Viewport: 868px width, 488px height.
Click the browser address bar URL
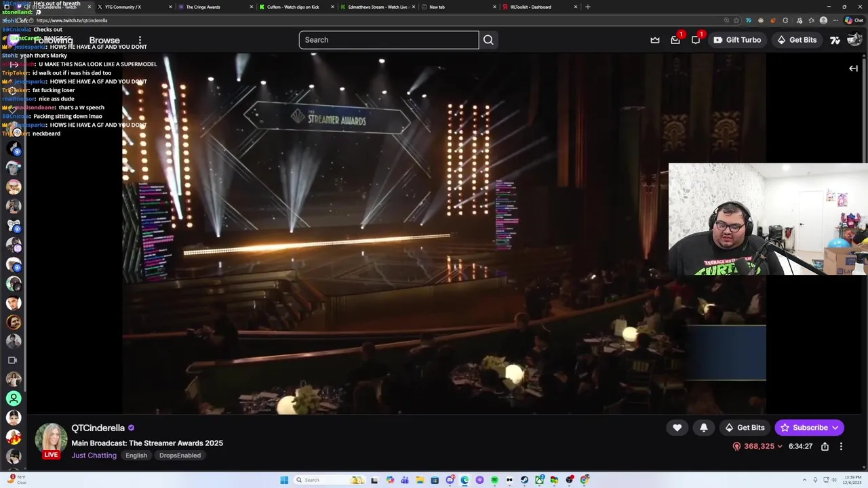72,20
